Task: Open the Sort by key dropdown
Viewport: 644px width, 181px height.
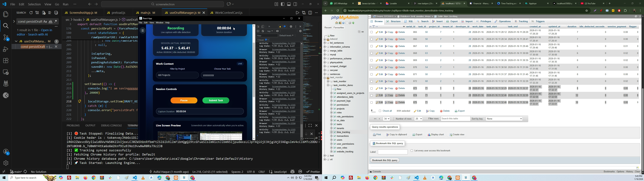Action: click(x=504, y=119)
